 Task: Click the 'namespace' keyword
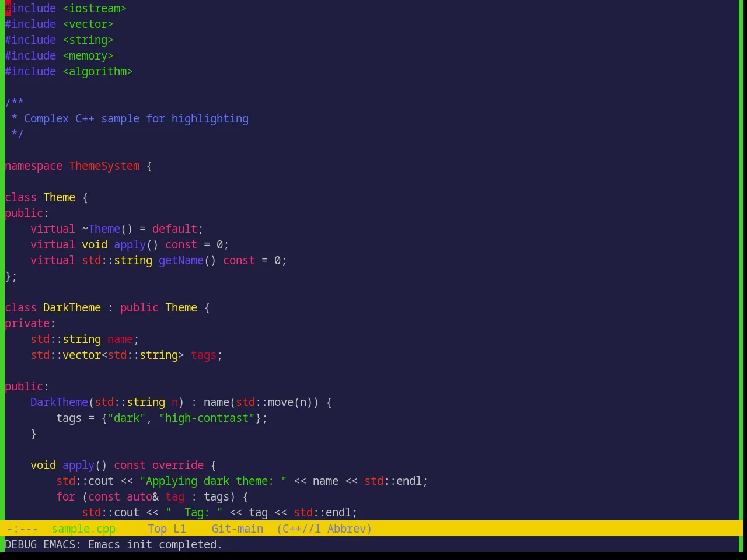tap(33, 166)
